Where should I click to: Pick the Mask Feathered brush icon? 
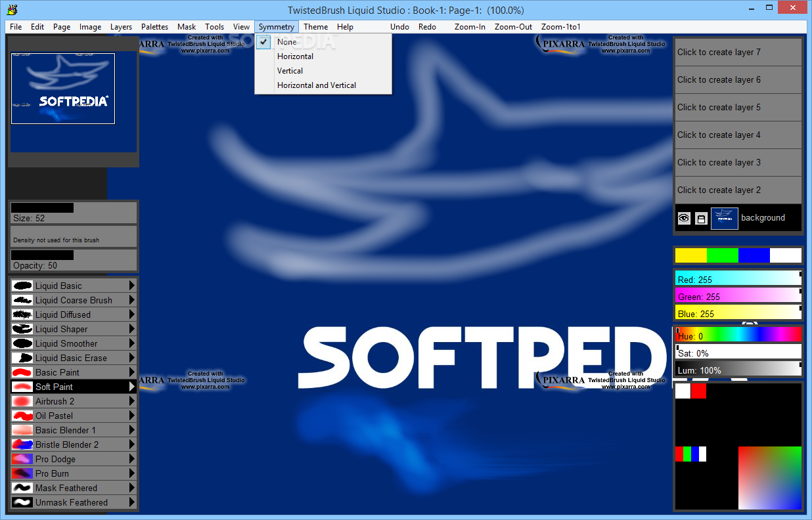22,488
